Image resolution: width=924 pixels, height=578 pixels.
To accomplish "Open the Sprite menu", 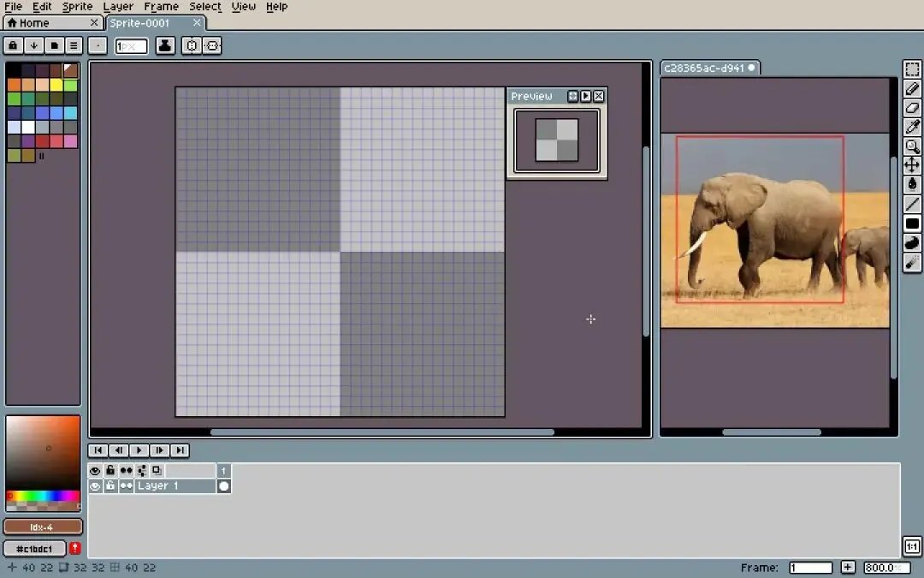I will [77, 7].
